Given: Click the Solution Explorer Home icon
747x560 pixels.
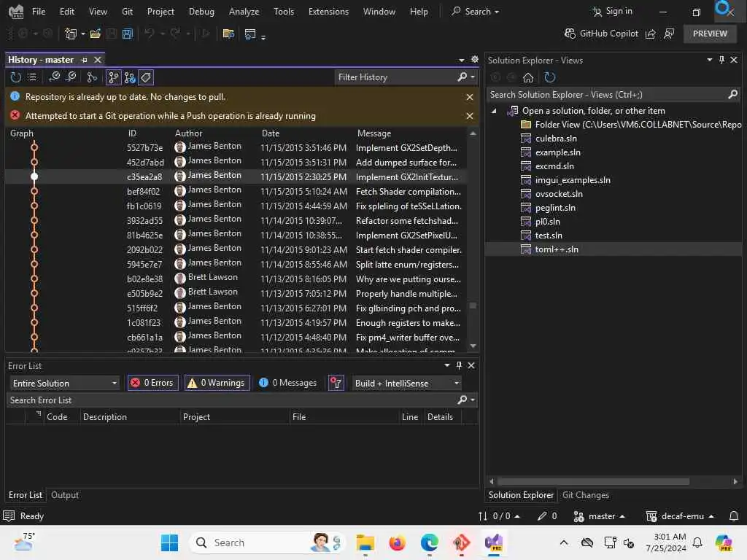Looking at the screenshot, I should 528,77.
